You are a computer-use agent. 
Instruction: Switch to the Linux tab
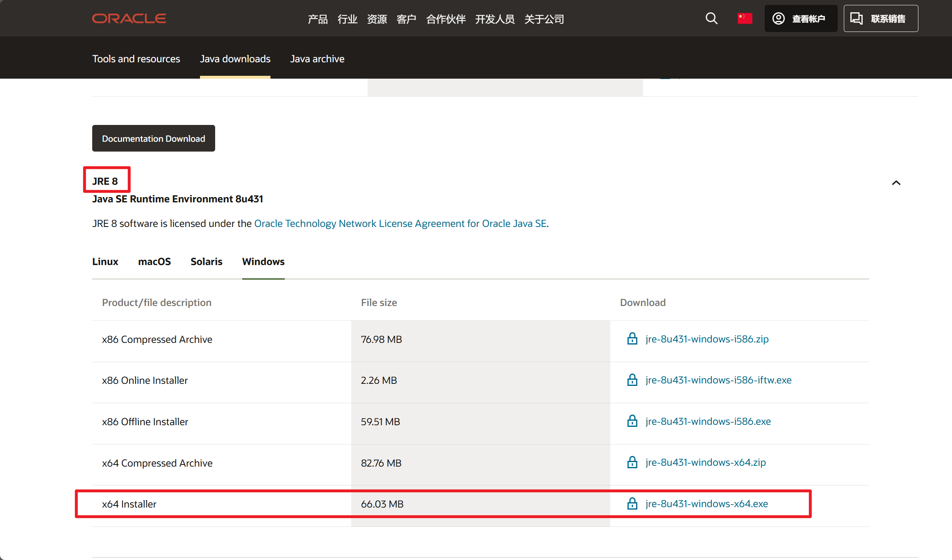coord(105,261)
